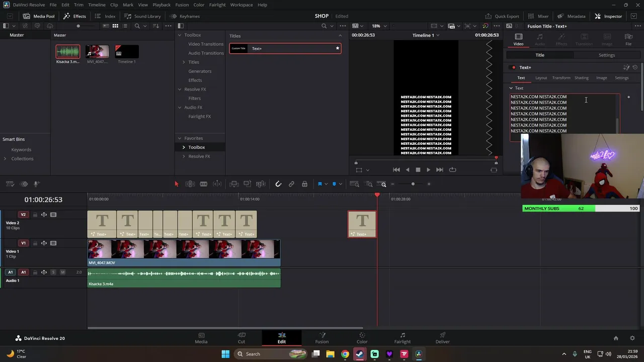Select the Text+ clip near the playhead
The width and height of the screenshot is (644, 362).
pos(362,224)
